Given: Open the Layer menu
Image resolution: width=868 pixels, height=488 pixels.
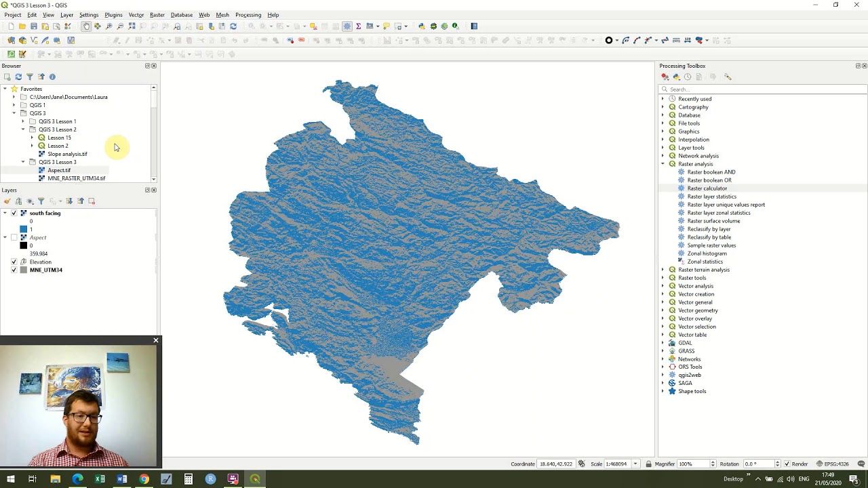Looking at the screenshot, I should 66,15.
